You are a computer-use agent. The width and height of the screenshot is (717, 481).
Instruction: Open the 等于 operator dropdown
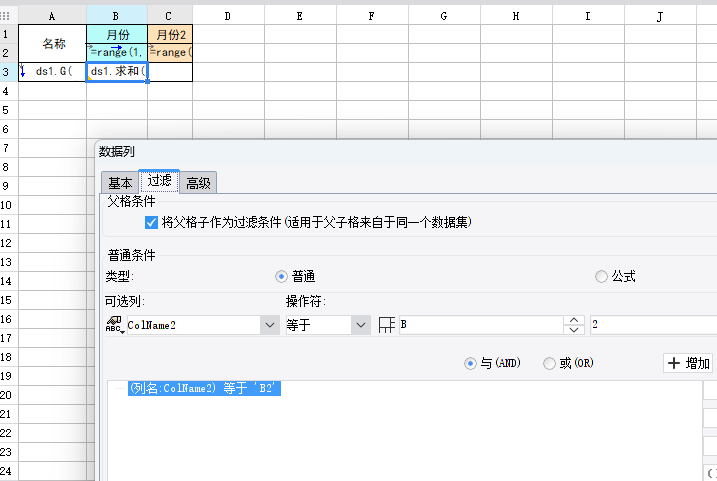(x=361, y=325)
